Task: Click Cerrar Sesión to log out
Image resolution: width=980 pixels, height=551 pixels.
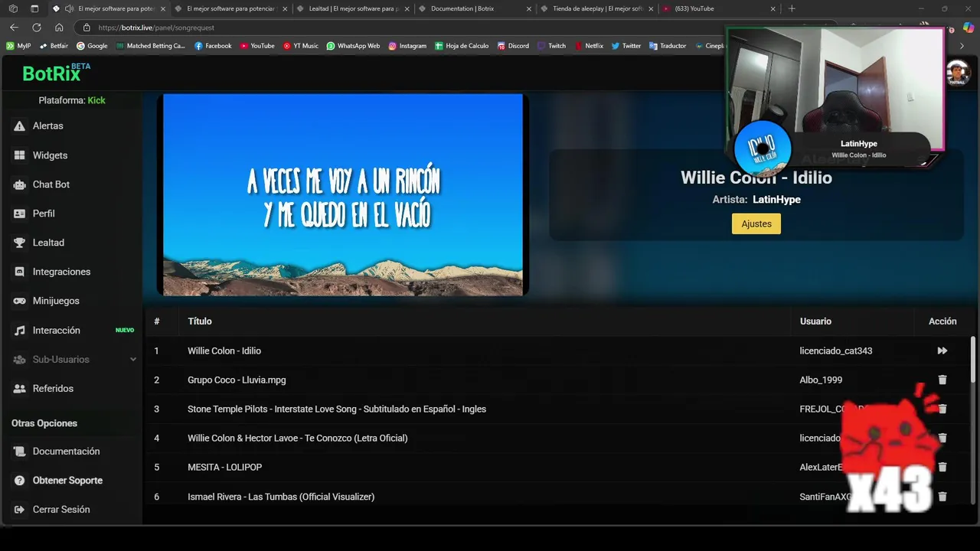Action: click(61, 509)
